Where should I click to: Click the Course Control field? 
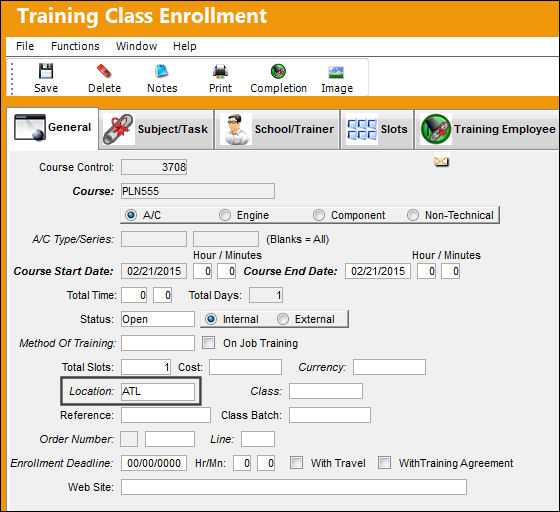click(x=154, y=167)
